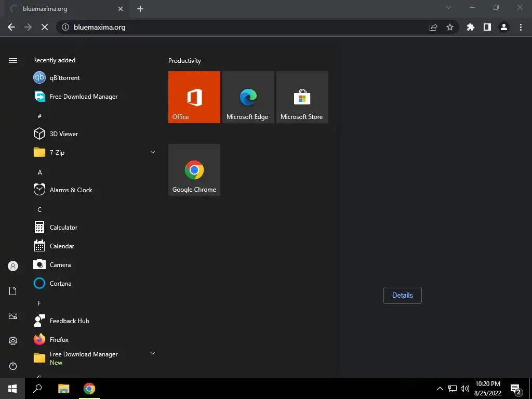This screenshot has height=399, width=532.
Task: Toggle Chrome side panel
Action: 487,27
